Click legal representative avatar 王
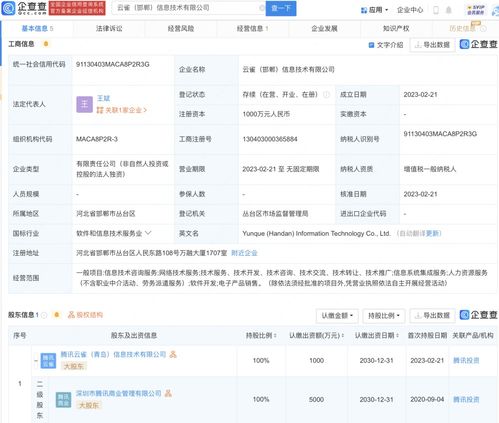Image resolution: width=499 pixels, height=423 pixels. 84,104
